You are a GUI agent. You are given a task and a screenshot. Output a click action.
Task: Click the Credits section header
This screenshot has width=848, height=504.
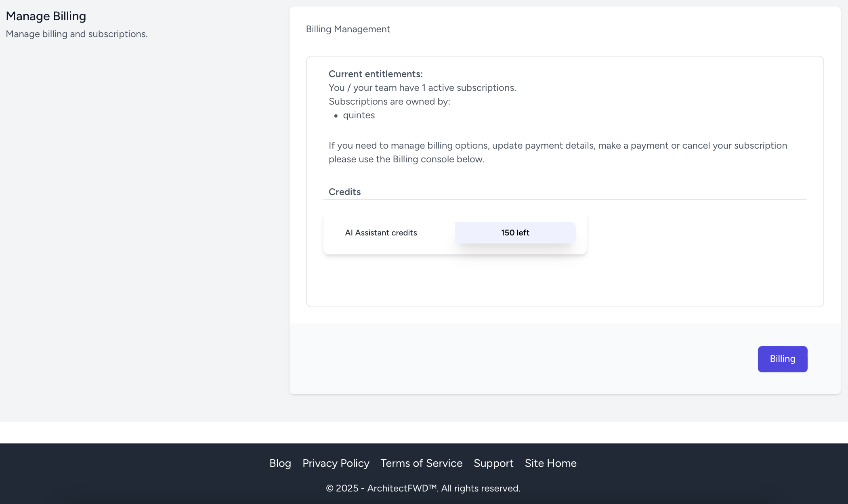(344, 192)
